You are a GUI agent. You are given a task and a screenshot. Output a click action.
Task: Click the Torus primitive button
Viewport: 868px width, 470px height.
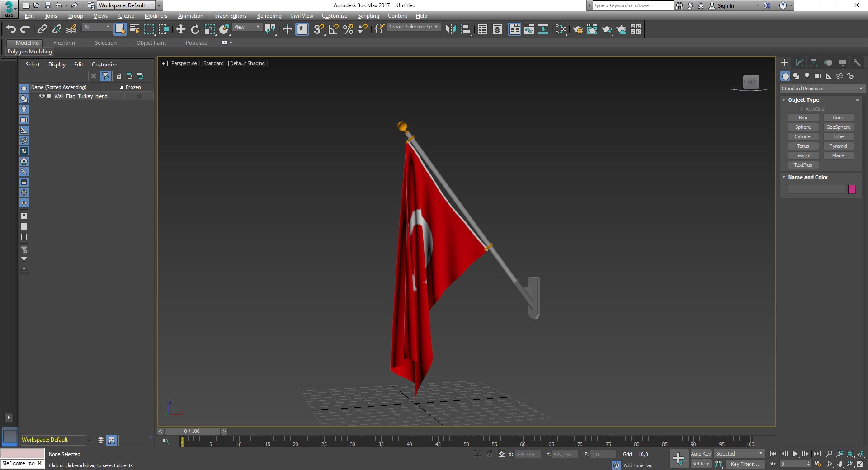803,146
